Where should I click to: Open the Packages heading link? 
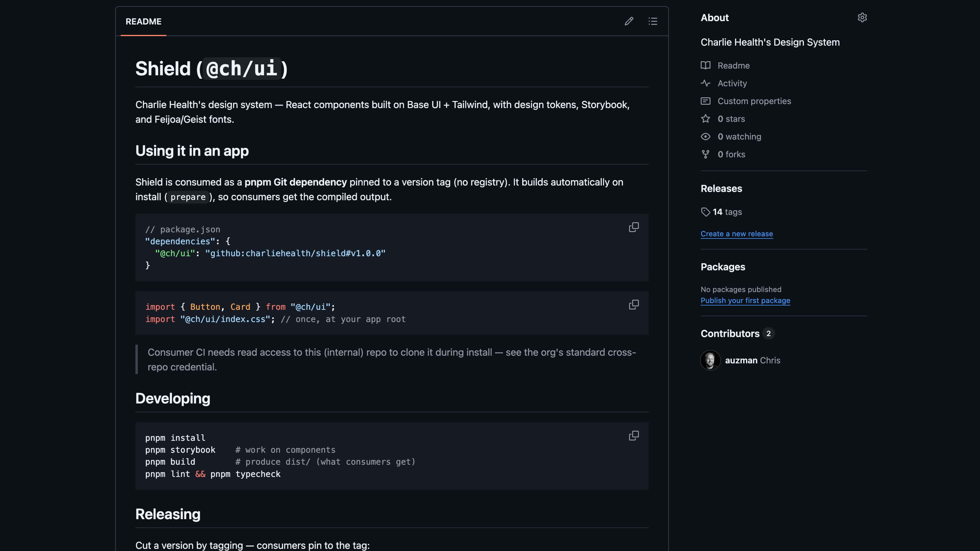(723, 267)
